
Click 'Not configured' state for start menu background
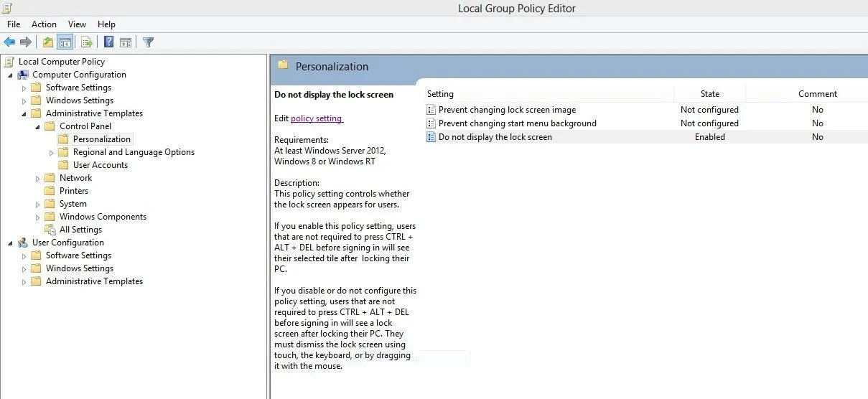(x=710, y=123)
